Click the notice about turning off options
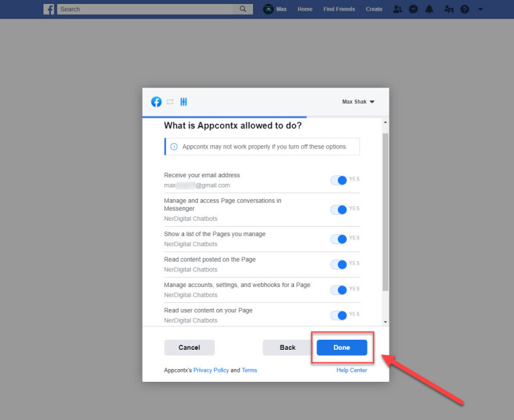514x420 pixels. (x=262, y=146)
